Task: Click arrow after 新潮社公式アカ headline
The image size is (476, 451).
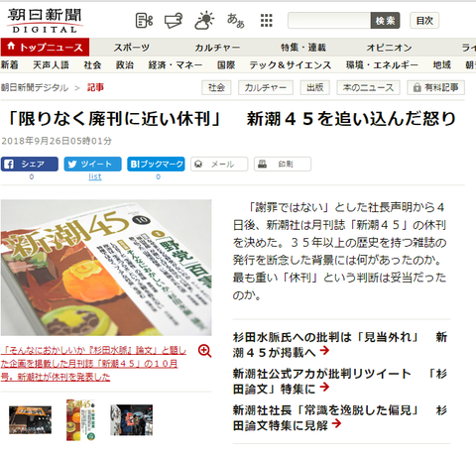Action: [x=325, y=387]
